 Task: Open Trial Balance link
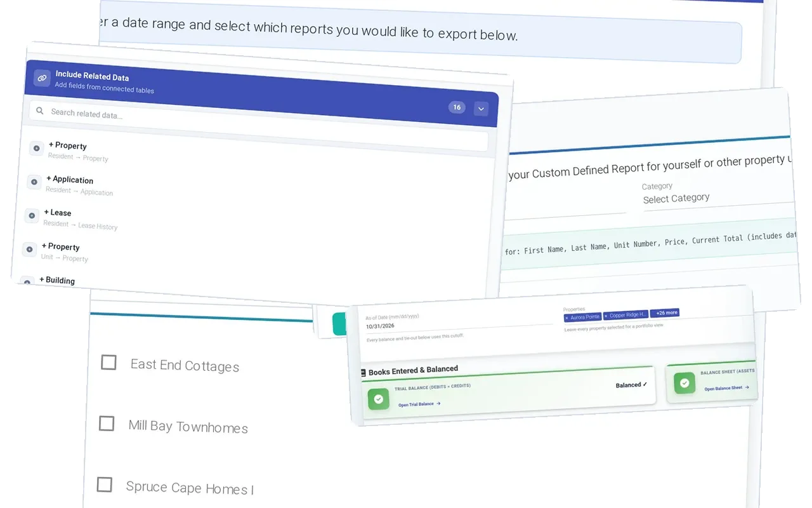pos(419,404)
